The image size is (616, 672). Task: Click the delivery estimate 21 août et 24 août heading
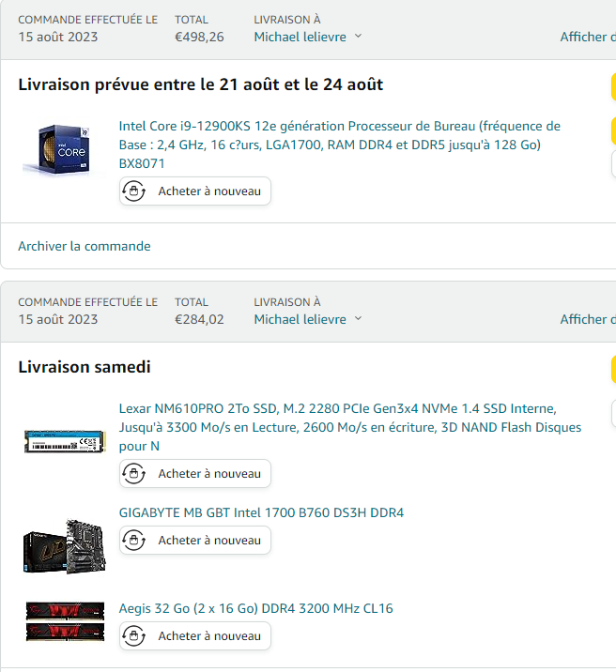coord(201,84)
